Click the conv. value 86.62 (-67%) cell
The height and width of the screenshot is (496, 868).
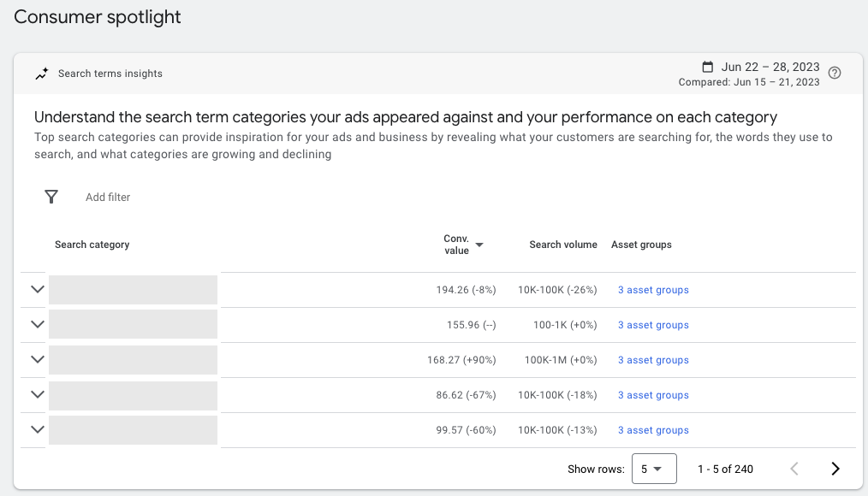coord(466,395)
